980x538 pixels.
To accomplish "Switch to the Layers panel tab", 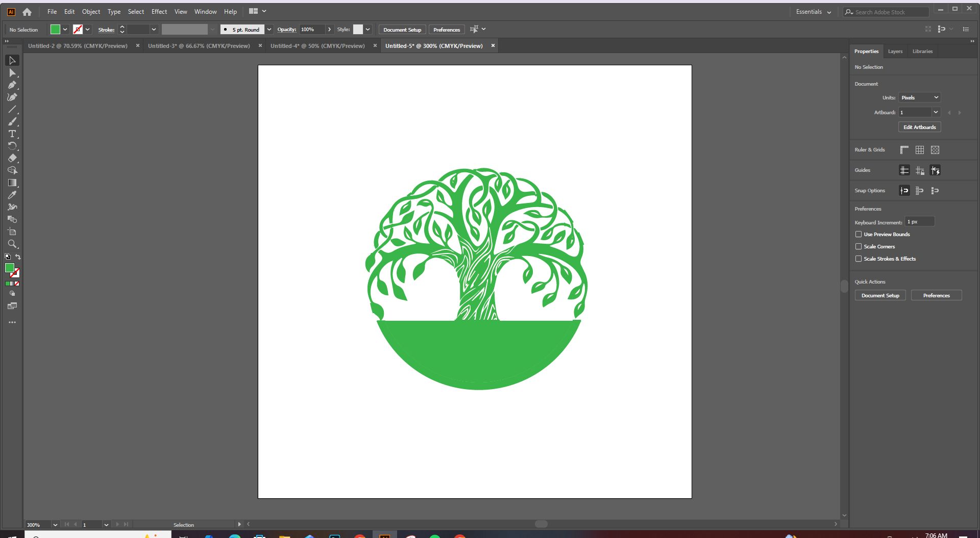I will (x=895, y=52).
